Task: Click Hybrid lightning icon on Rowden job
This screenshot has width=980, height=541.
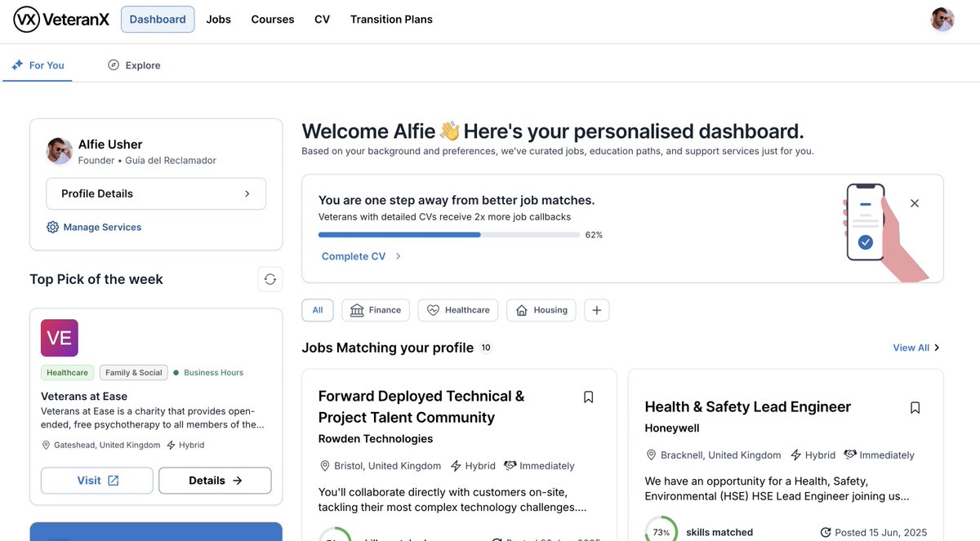Action: (456, 466)
